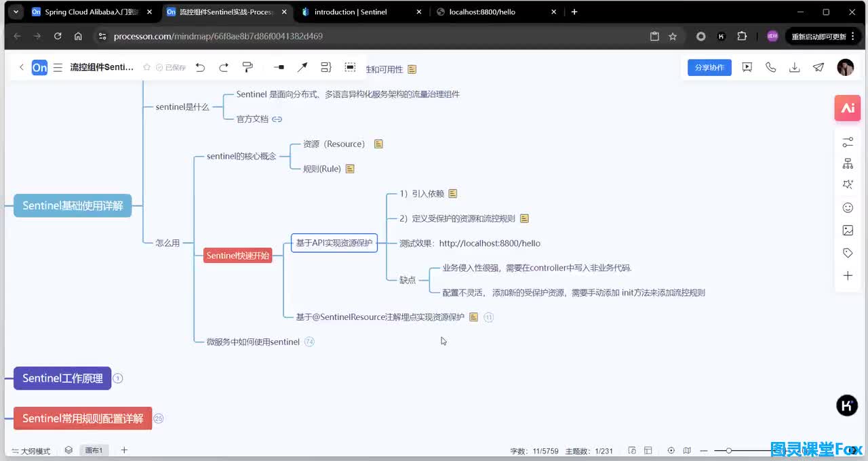Image resolution: width=868 pixels, height=461 pixels.
Task: Select the 怎么用 node
Action: tap(167, 243)
